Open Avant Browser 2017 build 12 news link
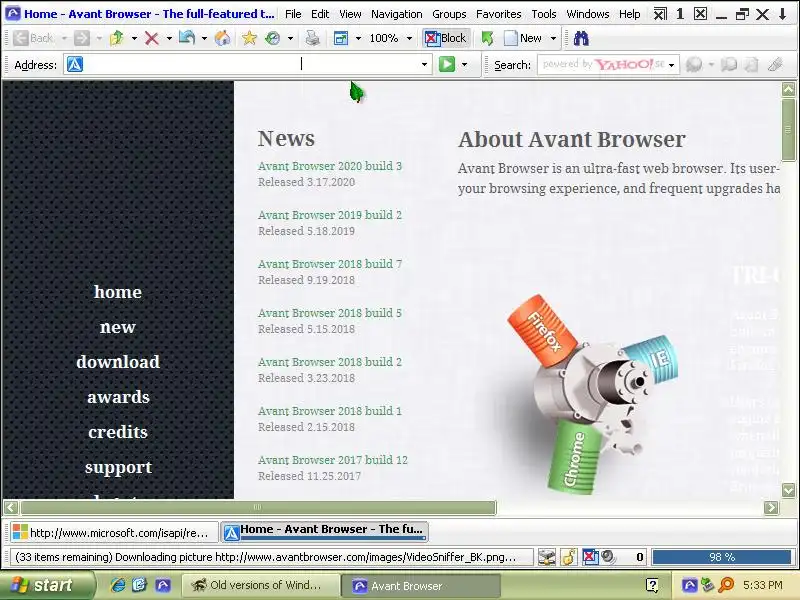This screenshot has height=600, width=800. tap(333, 460)
